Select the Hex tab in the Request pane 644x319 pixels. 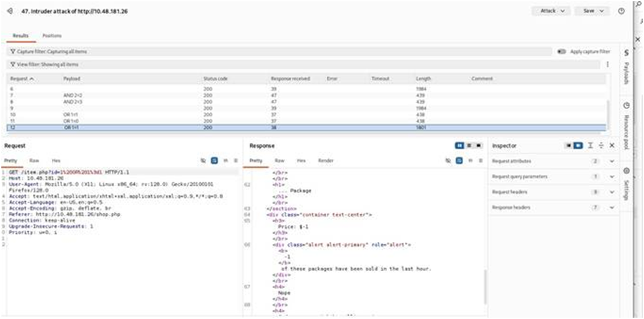pos(56,160)
